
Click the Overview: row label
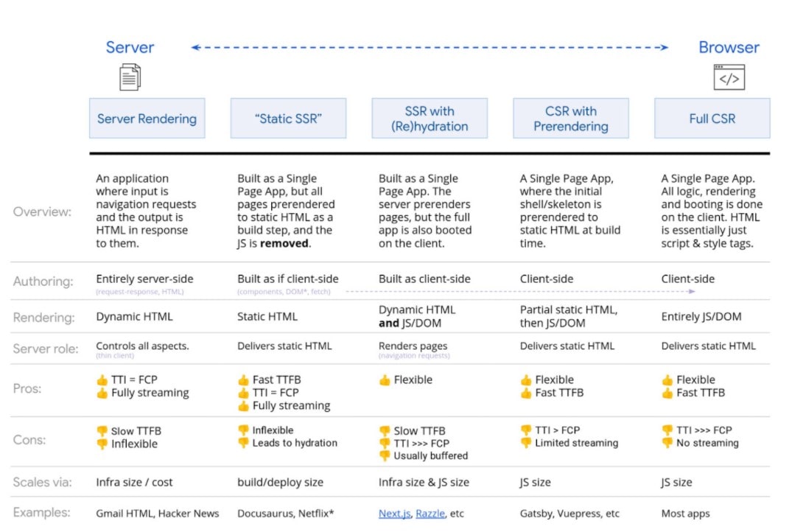[x=42, y=211]
